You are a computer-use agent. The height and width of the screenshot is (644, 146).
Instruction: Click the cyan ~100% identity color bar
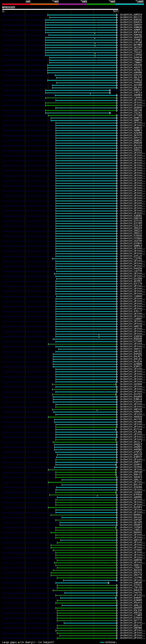[x=130, y=4]
